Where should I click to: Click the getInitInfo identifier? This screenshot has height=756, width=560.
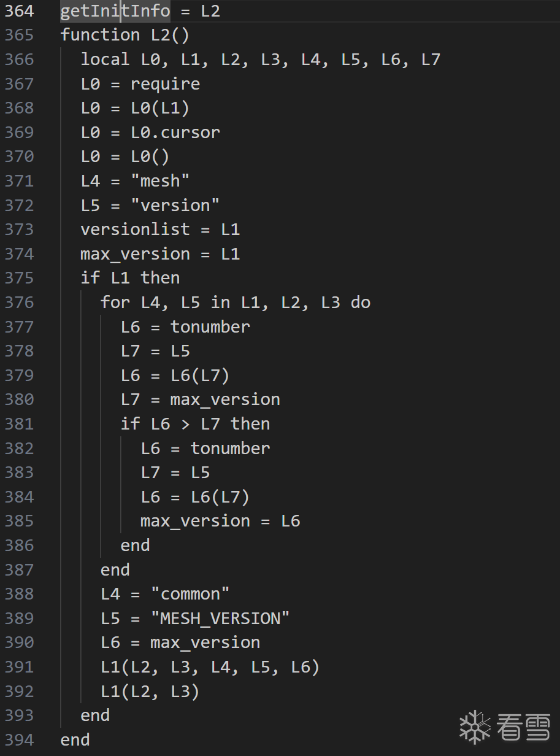(115, 11)
